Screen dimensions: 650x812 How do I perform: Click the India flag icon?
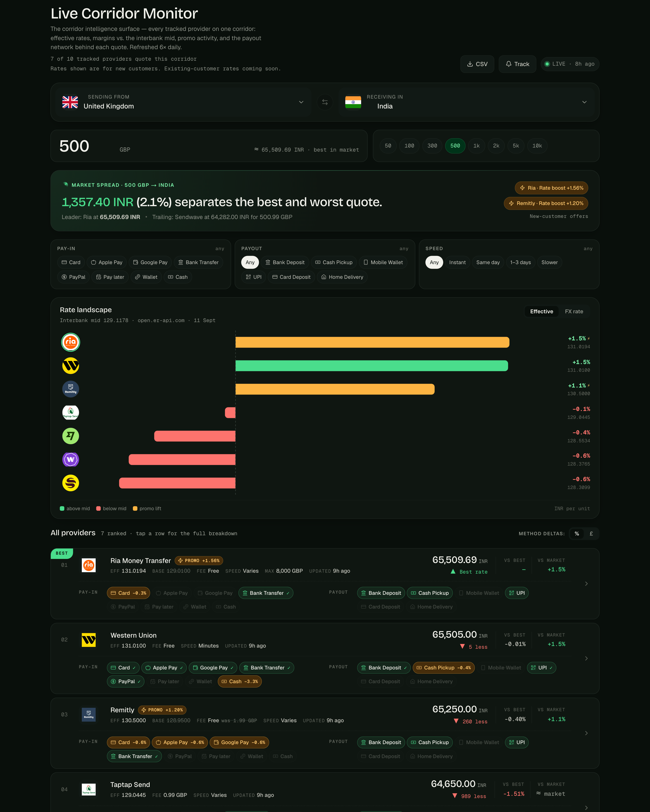353,102
